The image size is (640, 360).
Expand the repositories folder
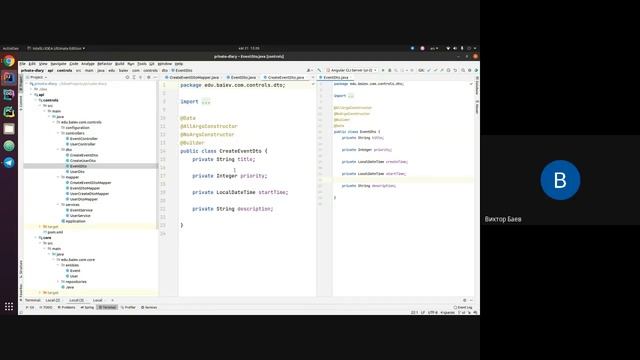[58, 282]
